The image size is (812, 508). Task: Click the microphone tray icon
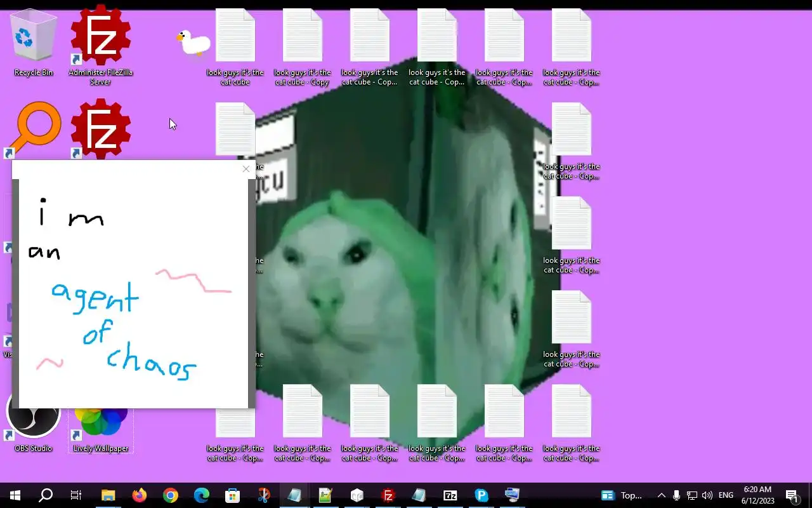(x=677, y=495)
